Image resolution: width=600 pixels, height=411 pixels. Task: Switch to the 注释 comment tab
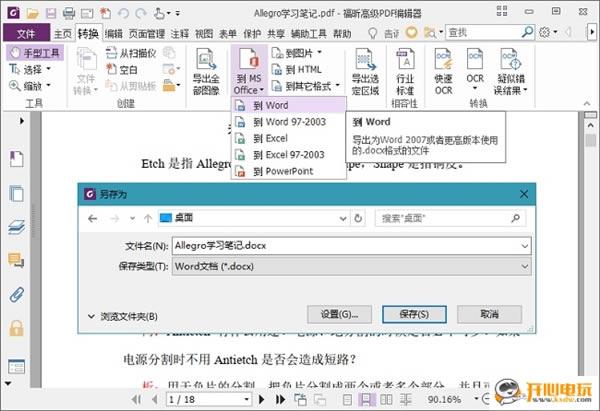point(179,34)
